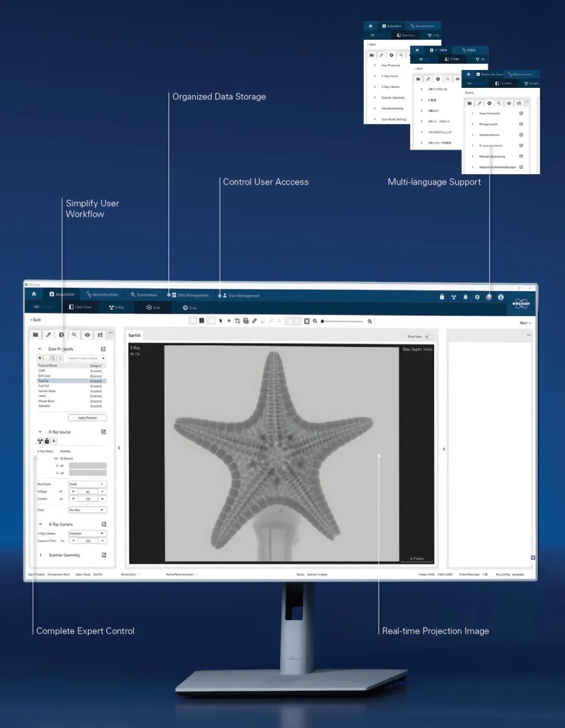565x728 pixels.
Task: Open the right panel more options menu
Action: tap(528, 335)
